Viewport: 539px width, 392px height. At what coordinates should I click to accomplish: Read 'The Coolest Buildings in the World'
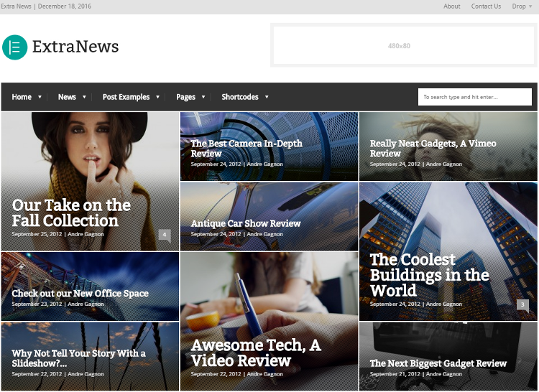[429, 275]
